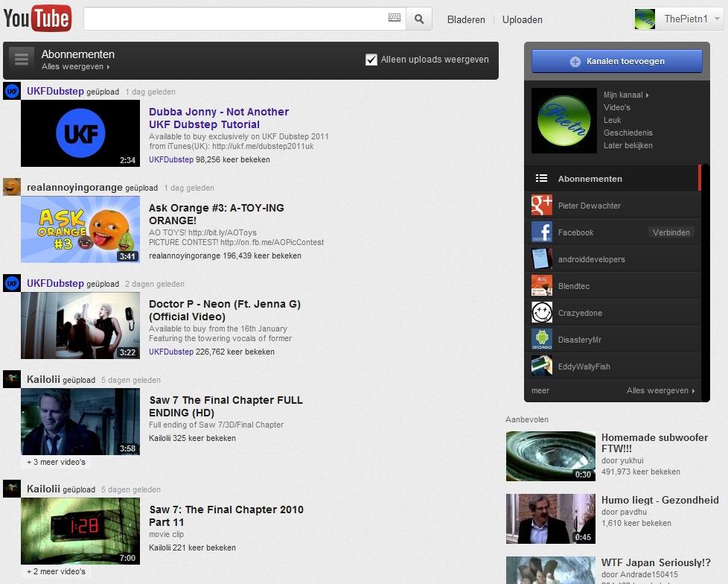Open Dubba Jonny - Not Another UKF Dubstep Tutorial
Viewport: 728px width, 584px height.
[x=219, y=118]
